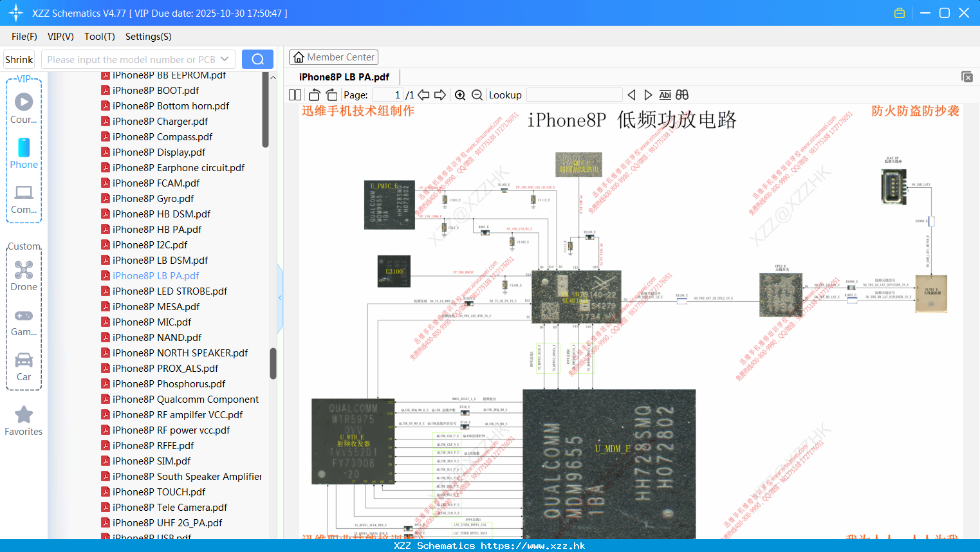Open the File menu
Screen dimensions: 980x552
click(x=24, y=37)
